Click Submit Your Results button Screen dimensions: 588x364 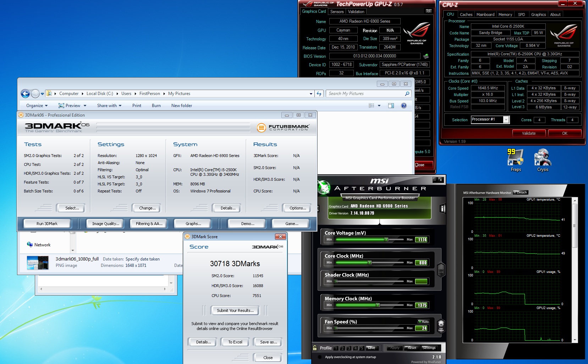tap(235, 310)
